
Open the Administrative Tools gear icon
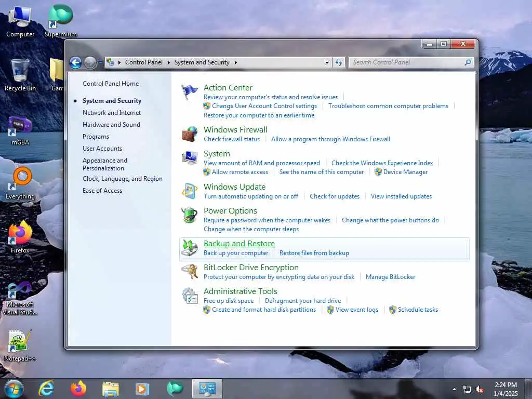pos(189,296)
